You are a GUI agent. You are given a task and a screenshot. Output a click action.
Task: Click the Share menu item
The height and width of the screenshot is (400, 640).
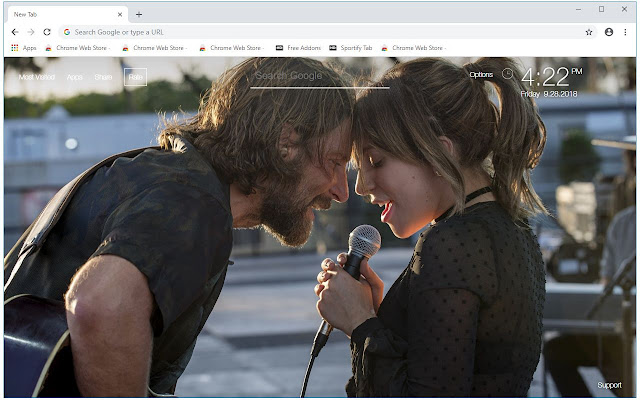[x=103, y=77]
